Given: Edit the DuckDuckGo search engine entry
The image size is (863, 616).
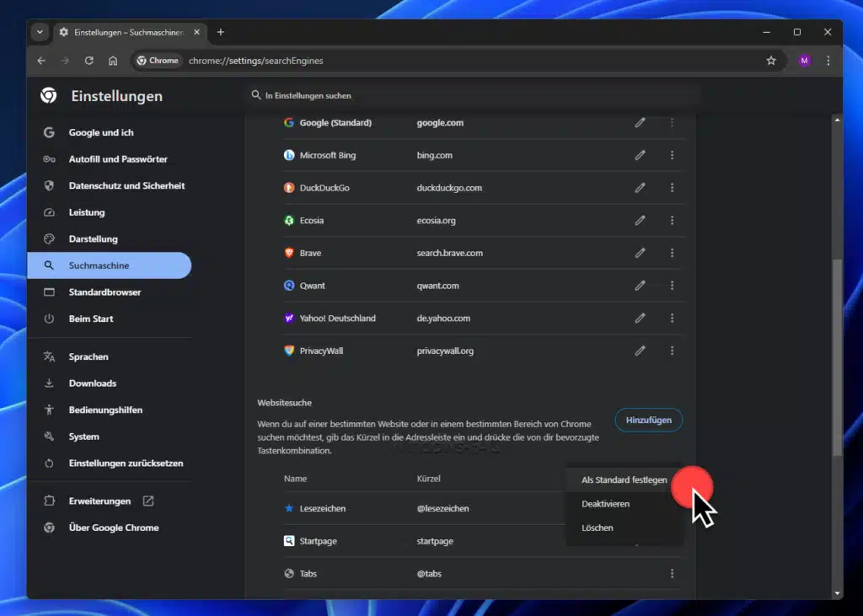Looking at the screenshot, I should 640,188.
